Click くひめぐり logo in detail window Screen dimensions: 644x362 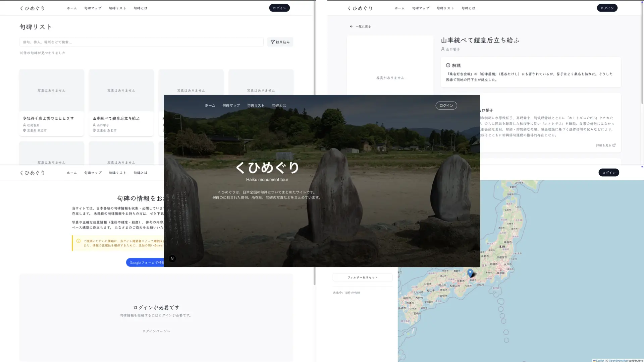pyautogui.click(x=360, y=8)
